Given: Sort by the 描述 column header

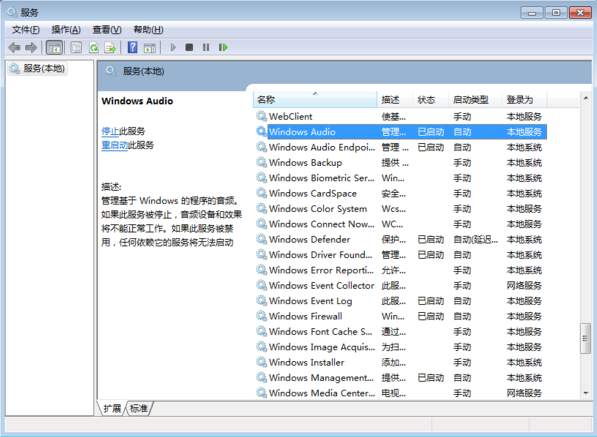Looking at the screenshot, I should pos(394,100).
